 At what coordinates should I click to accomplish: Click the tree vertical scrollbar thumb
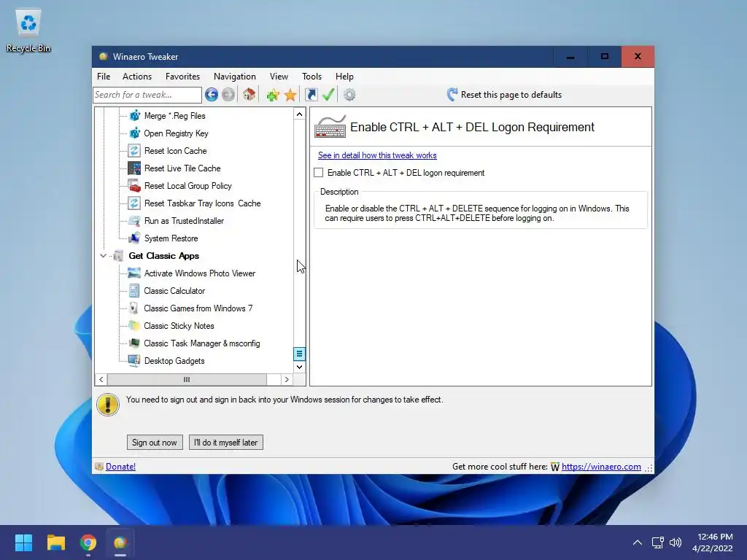click(x=299, y=354)
